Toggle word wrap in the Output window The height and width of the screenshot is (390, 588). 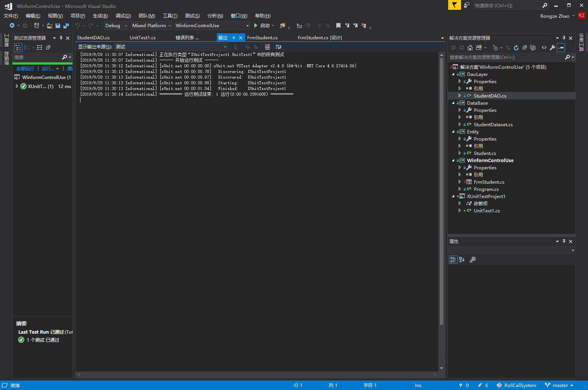279,47
